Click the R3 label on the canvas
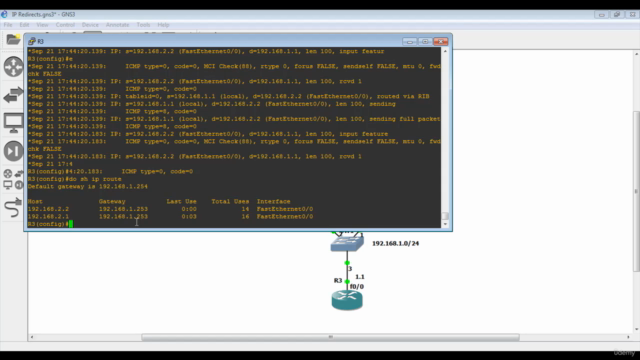 click(338, 280)
